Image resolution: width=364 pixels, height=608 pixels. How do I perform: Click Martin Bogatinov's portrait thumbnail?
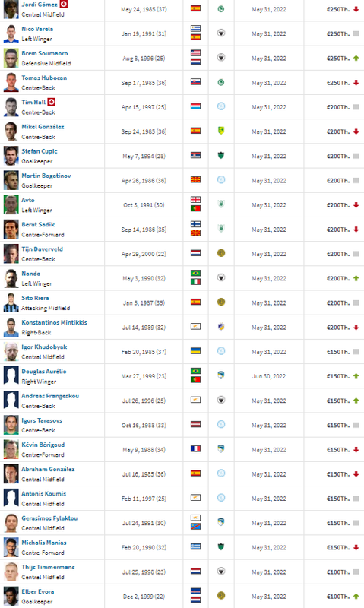coord(11,180)
